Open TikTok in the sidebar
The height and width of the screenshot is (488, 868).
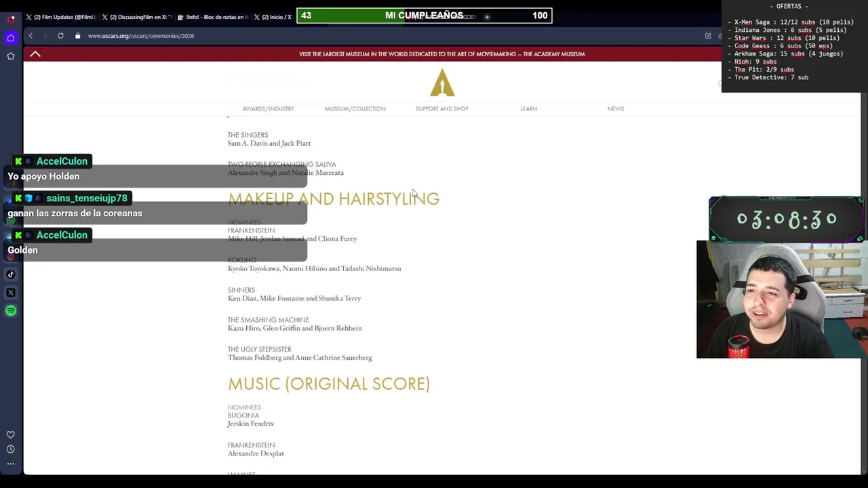[11, 274]
